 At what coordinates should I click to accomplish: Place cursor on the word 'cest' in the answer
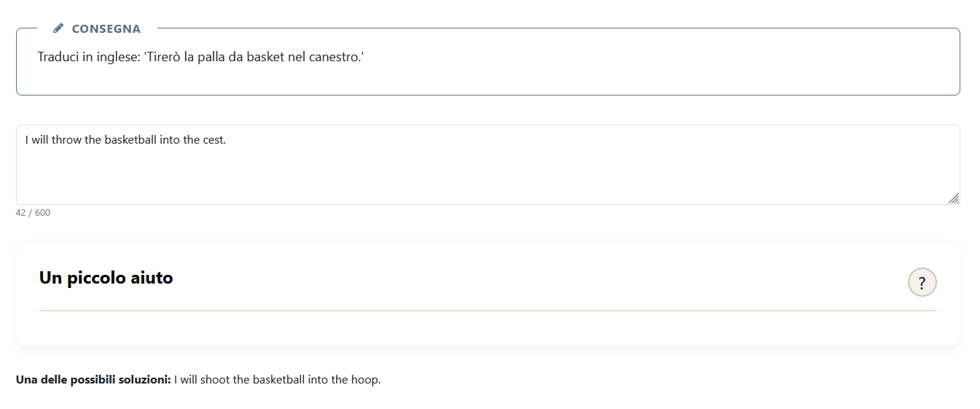pyautogui.click(x=213, y=140)
